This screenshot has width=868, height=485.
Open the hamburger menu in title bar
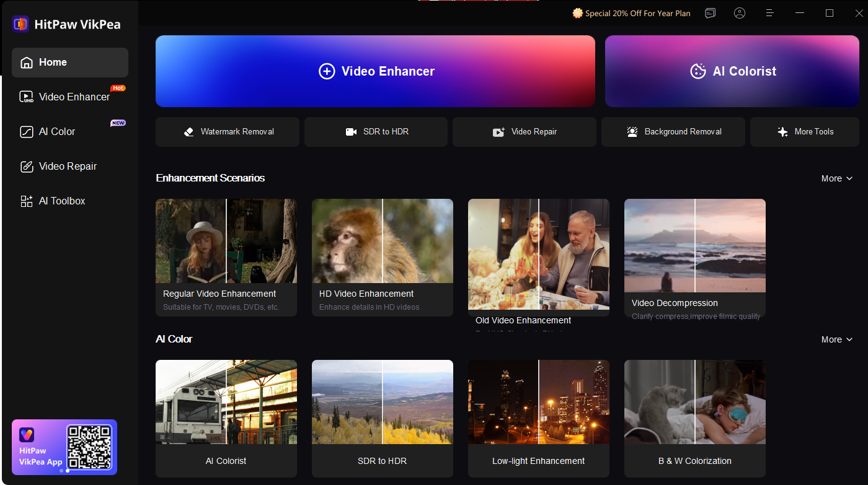[x=769, y=13]
